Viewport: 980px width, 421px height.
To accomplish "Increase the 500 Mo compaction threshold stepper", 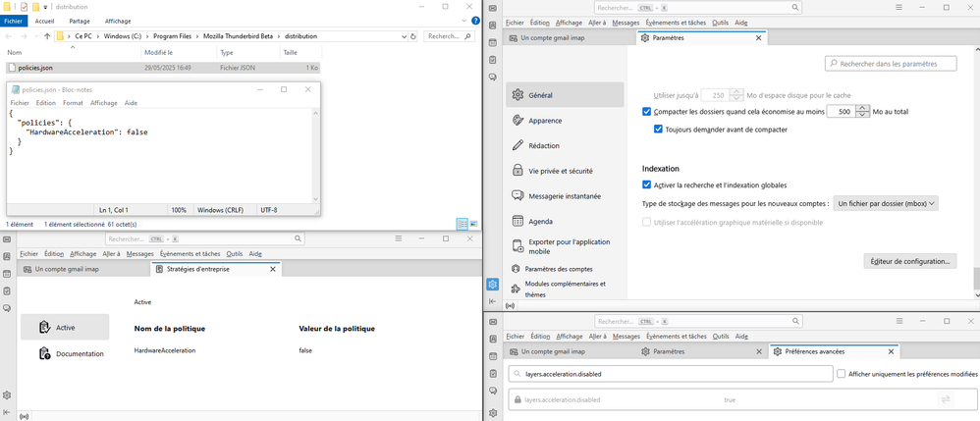I will coord(863,108).
